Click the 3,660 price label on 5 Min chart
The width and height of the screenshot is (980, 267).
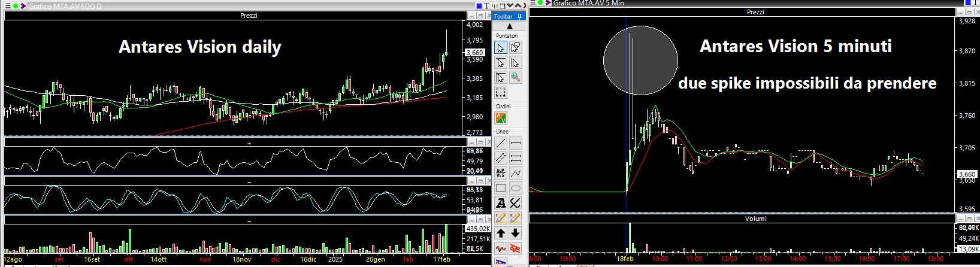967,174
